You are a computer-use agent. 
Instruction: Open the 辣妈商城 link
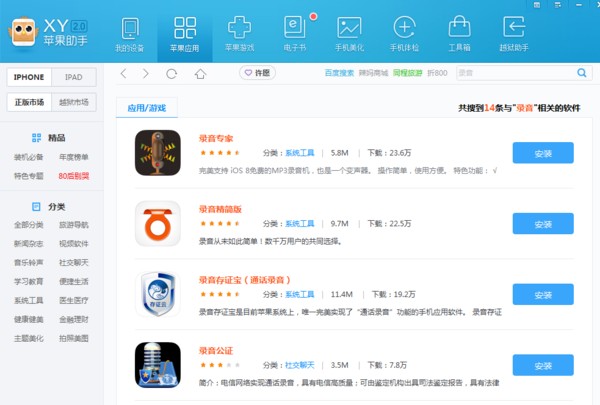373,73
